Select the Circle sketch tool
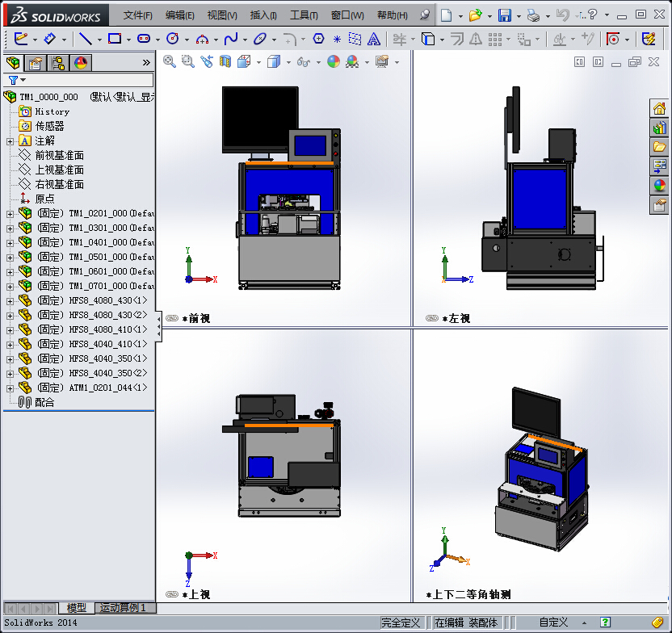This screenshot has height=633, width=672. click(x=172, y=39)
